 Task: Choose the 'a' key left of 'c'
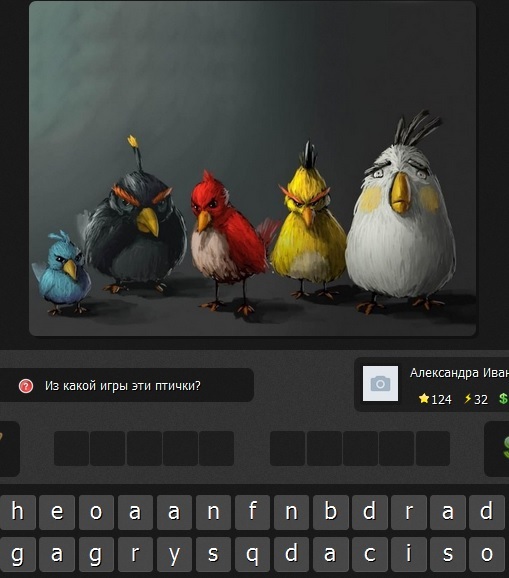coord(331,554)
